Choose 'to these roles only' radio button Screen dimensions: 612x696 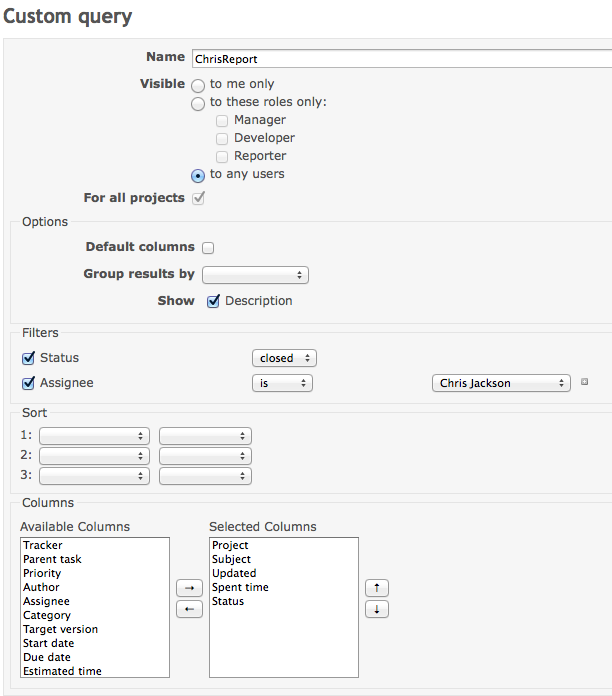(x=198, y=103)
